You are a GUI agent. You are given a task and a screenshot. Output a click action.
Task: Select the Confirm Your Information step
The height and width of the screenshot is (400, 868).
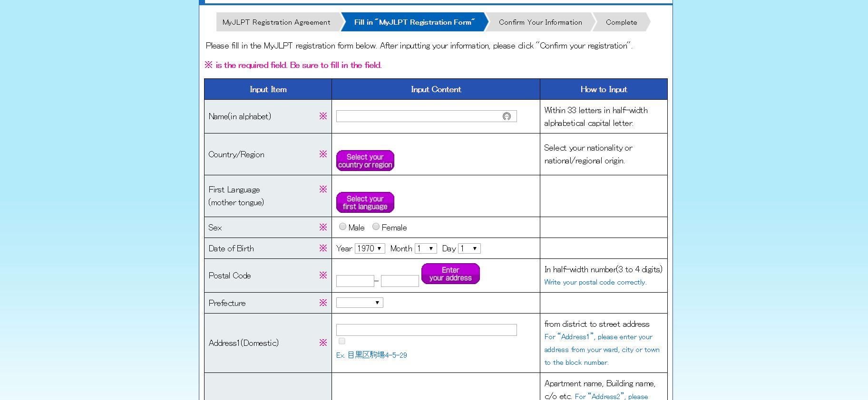pyautogui.click(x=540, y=22)
